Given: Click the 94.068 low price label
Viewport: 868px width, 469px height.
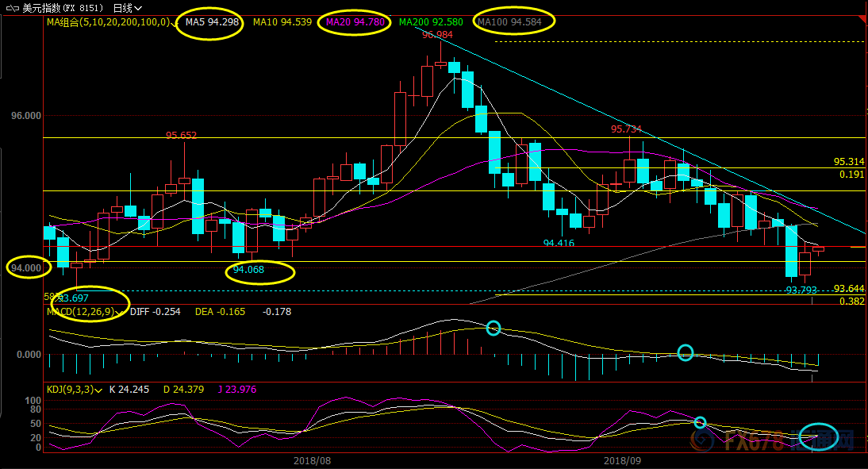Looking at the screenshot, I should coord(248,270).
